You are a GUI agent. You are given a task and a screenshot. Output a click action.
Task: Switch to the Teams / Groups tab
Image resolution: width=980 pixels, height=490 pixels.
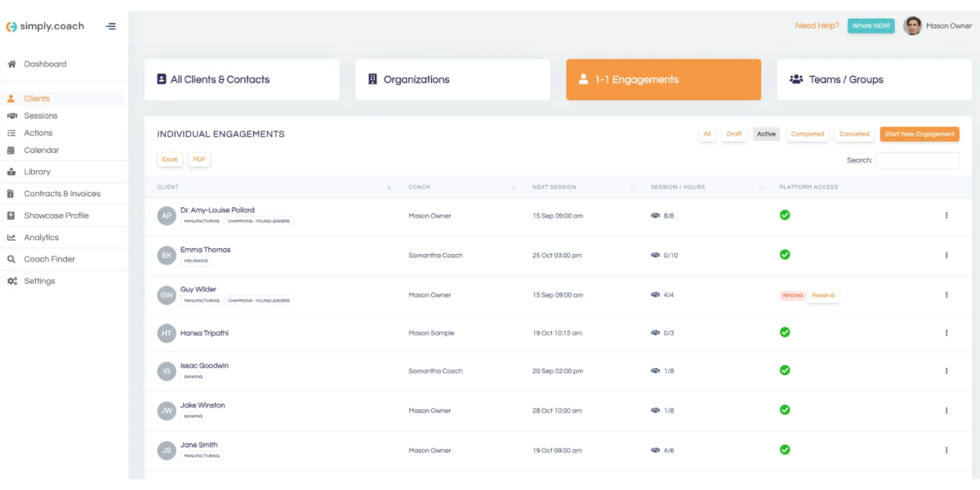tap(874, 79)
